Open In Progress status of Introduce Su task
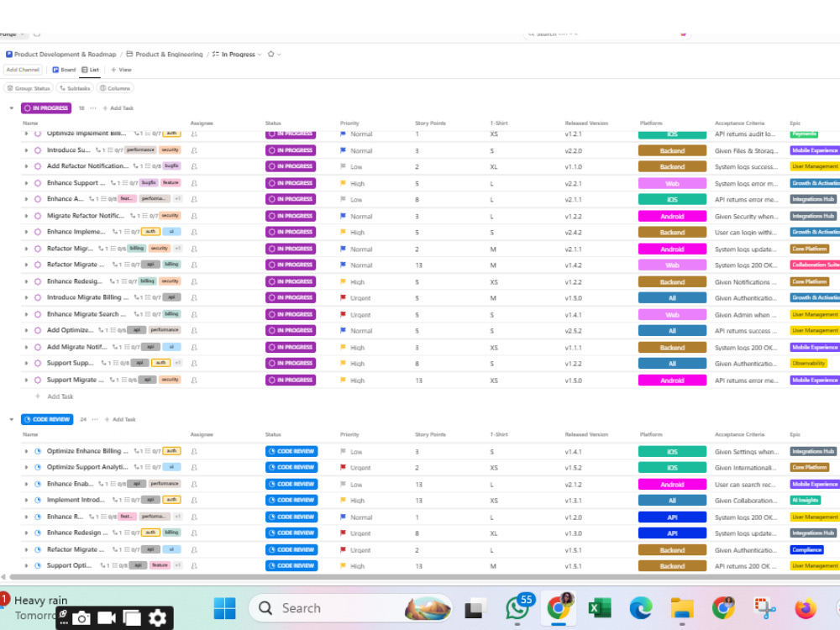This screenshot has width=840, height=630. (291, 150)
